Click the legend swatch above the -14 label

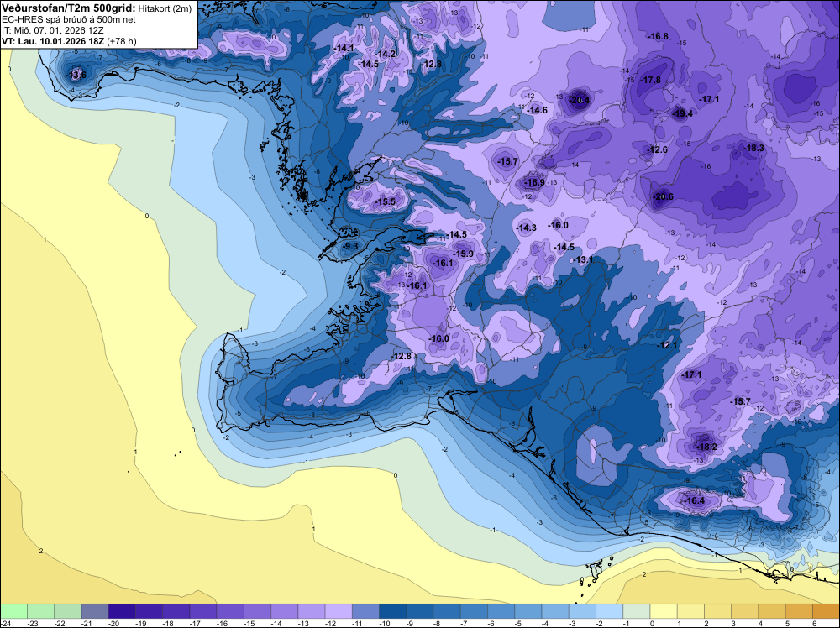point(285,611)
